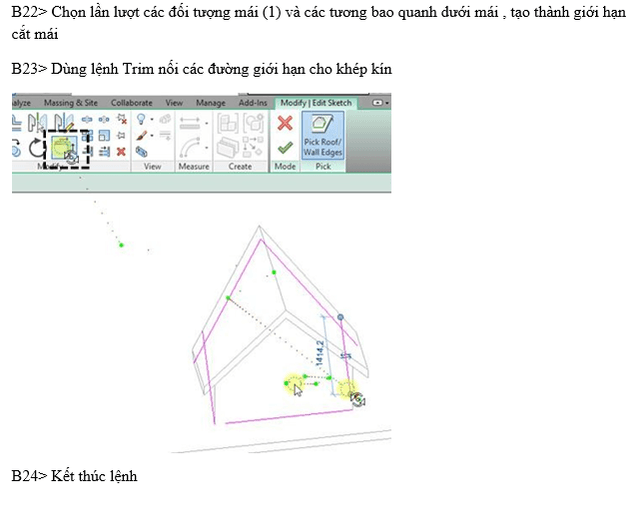
Task: Click the Unpin tool icon
Action: click(122, 119)
